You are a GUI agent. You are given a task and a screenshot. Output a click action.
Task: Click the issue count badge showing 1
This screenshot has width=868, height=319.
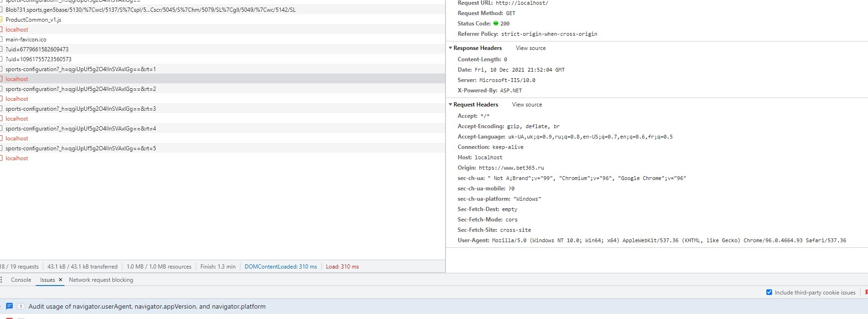pos(21,306)
